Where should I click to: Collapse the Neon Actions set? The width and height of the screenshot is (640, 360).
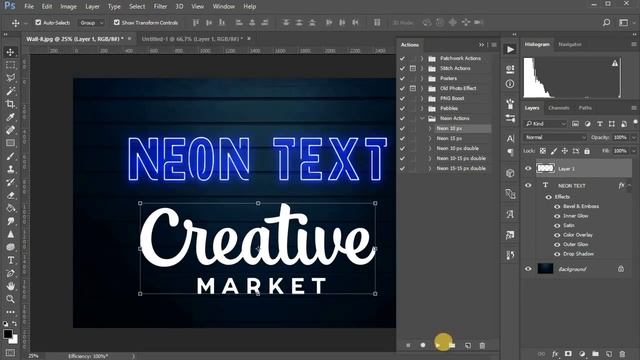click(422, 118)
